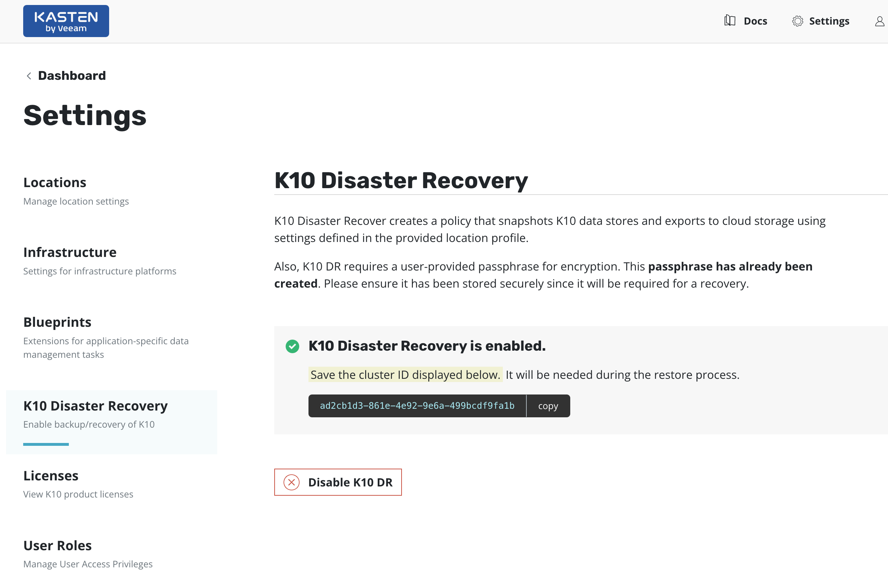Screen dimensions: 888x588
Task: Go back to Dashboard
Action: click(72, 76)
